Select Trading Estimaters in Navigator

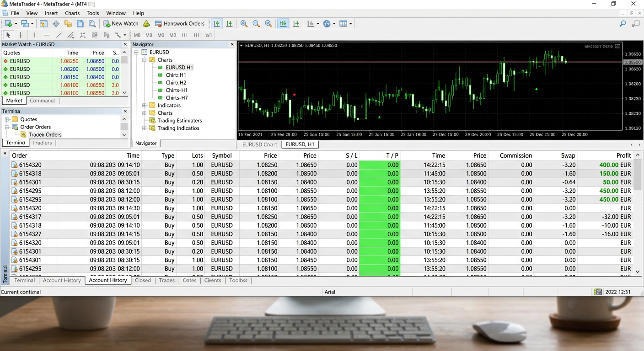coord(180,121)
